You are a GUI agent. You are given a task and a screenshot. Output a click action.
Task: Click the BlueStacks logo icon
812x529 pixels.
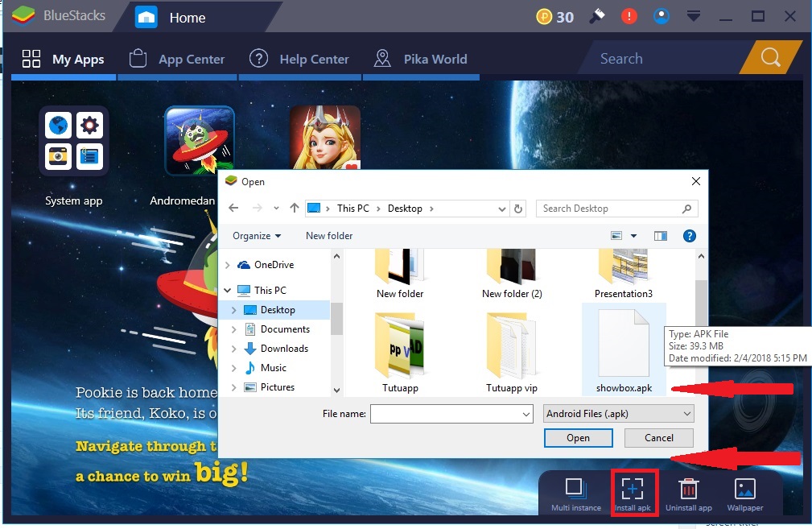point(23,15)
